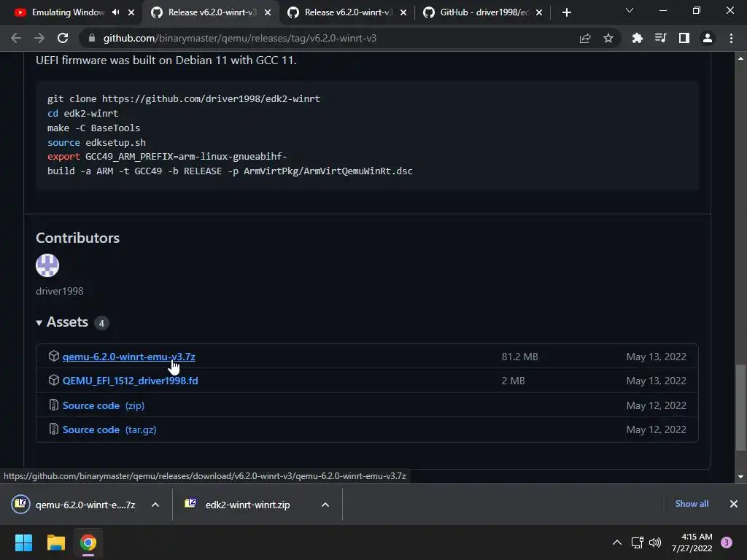
Task: Open a new tab with plus button
Action: pos(566,12)
